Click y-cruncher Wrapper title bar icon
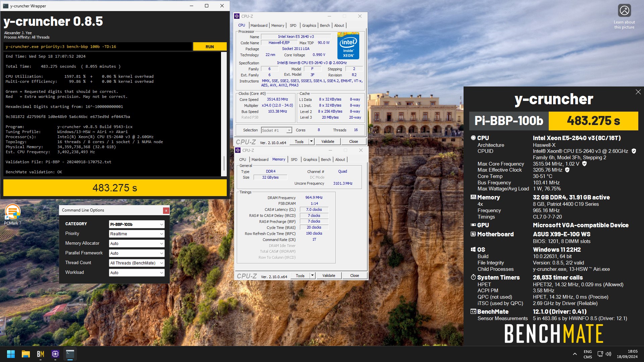 click(6, 6)
